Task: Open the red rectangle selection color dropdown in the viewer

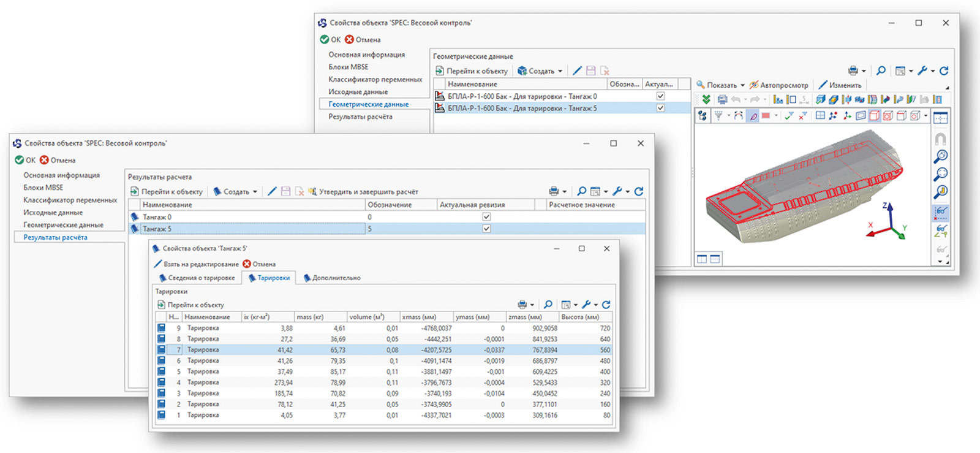Action: point(776,116)
